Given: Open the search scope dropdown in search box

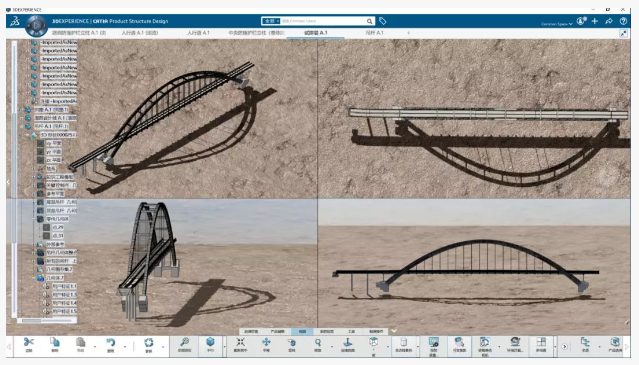Looking at the screenshot, I should click(x=271, y=21).
